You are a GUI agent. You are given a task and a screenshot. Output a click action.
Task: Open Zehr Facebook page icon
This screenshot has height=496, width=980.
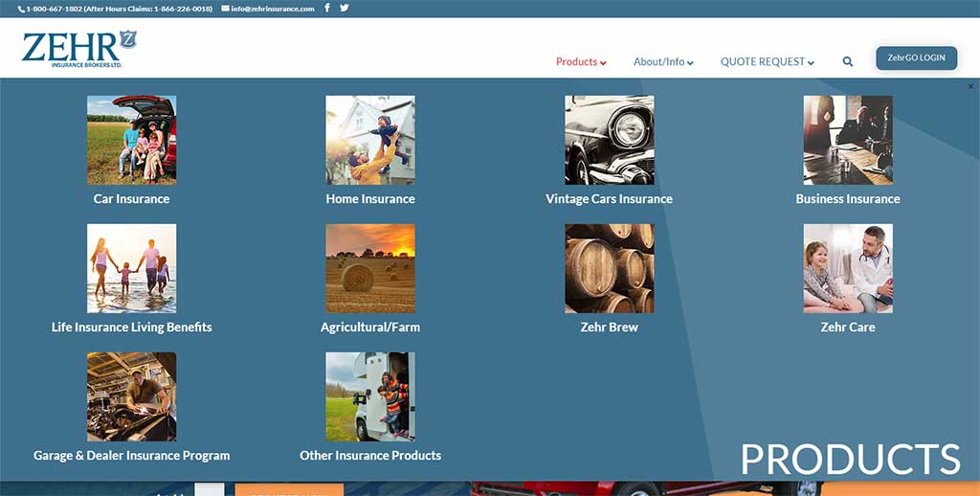pos(327,8)
